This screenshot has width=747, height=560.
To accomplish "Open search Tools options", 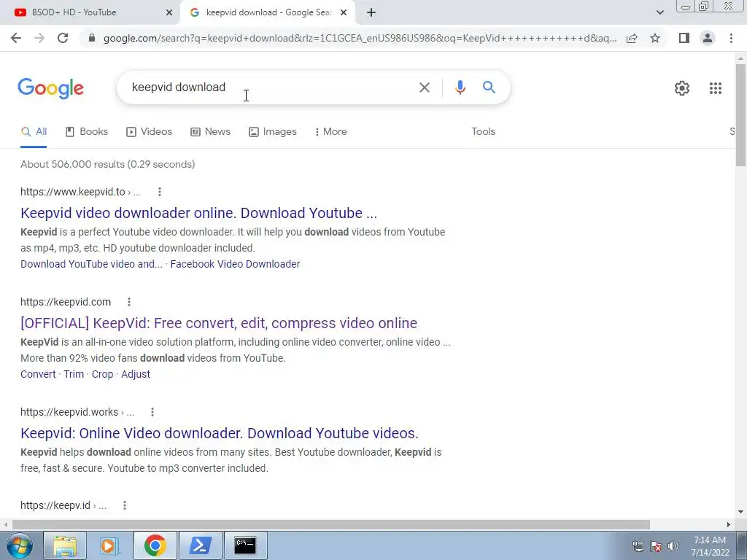I will [483, 131].
